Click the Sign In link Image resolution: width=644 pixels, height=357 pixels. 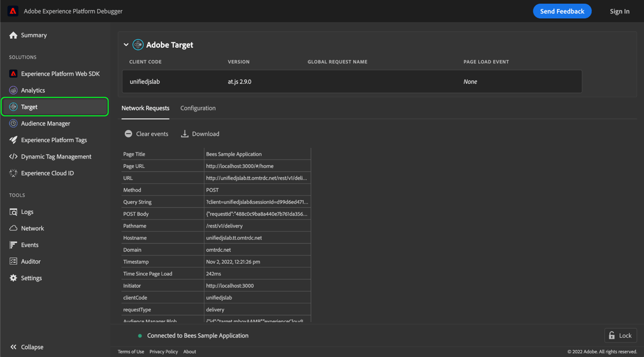coord(619,11)
